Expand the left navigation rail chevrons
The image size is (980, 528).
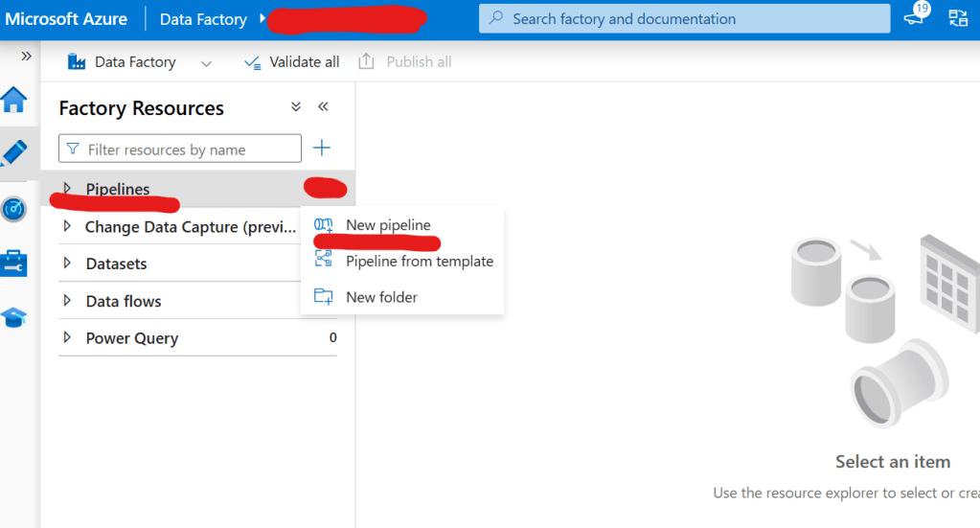click(x=26, y=57)
